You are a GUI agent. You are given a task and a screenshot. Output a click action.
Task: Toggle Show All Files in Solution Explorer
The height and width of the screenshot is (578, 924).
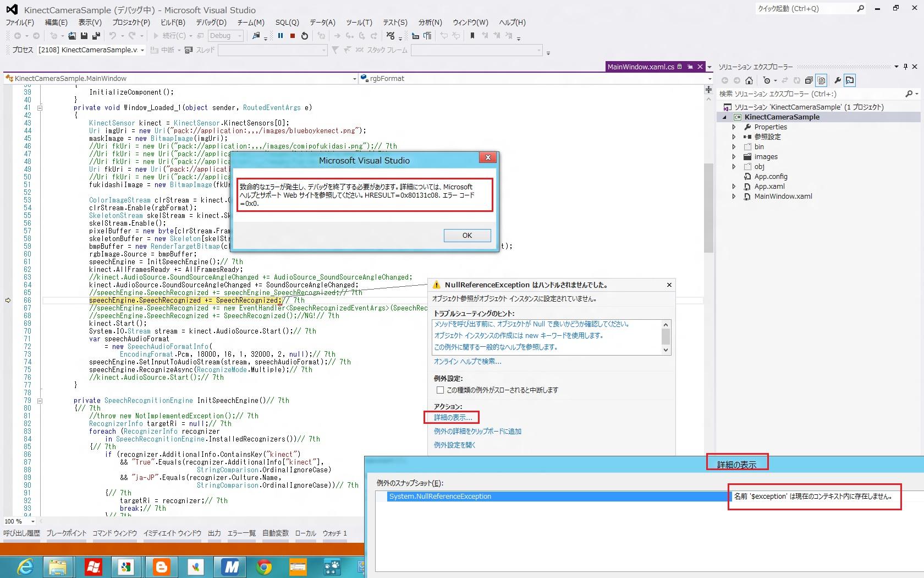pos(821,80)
